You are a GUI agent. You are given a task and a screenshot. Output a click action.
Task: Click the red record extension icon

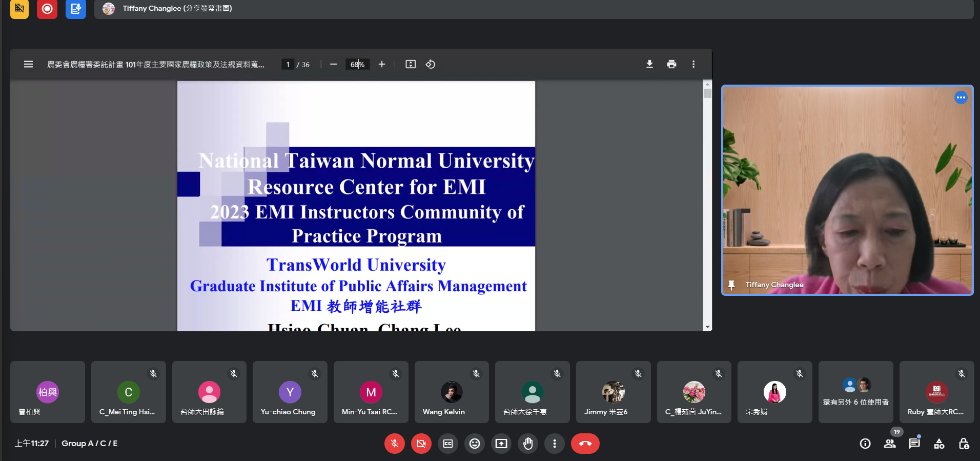47,9
